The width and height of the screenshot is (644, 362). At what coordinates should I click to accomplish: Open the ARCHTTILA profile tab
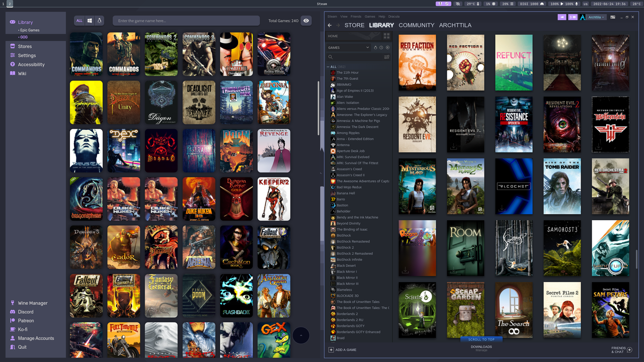tap(455, 25)
